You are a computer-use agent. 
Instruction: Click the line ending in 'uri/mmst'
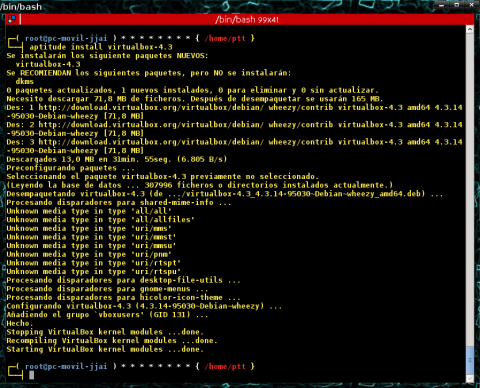click(x=91, y=237)
